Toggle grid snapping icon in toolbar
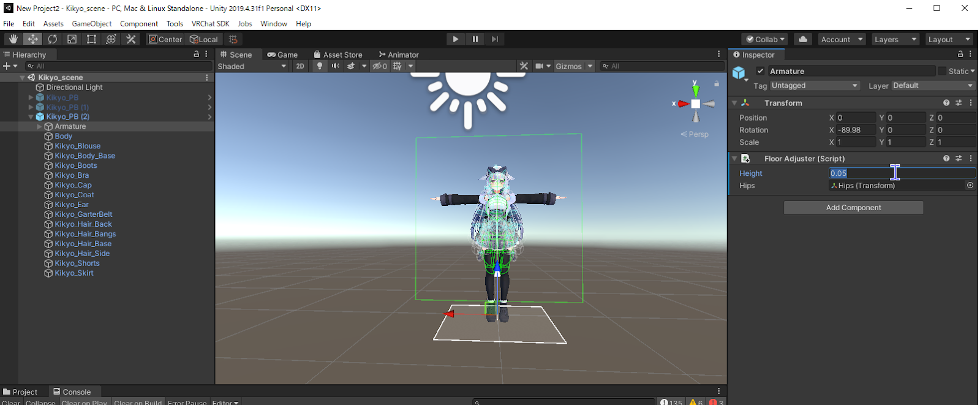 233,39
